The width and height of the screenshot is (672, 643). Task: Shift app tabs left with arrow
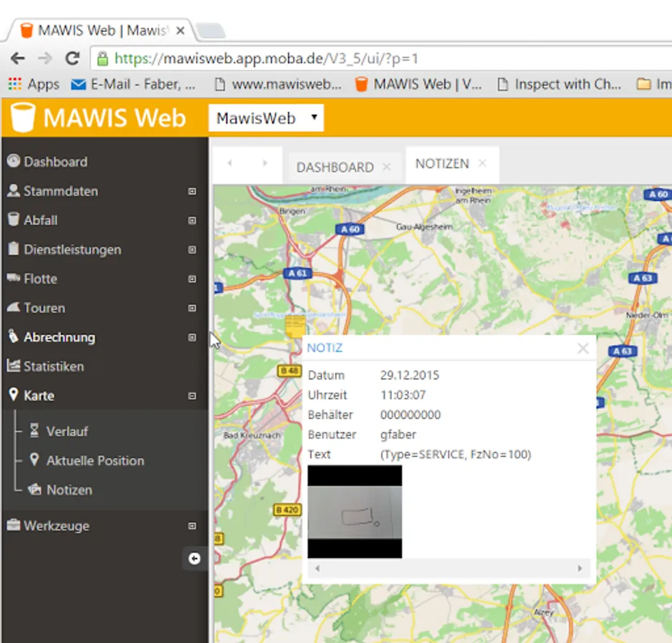[x=230, y=163]
